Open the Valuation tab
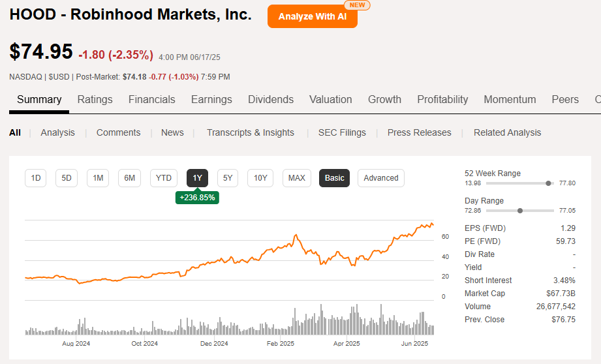 [330, 99]
